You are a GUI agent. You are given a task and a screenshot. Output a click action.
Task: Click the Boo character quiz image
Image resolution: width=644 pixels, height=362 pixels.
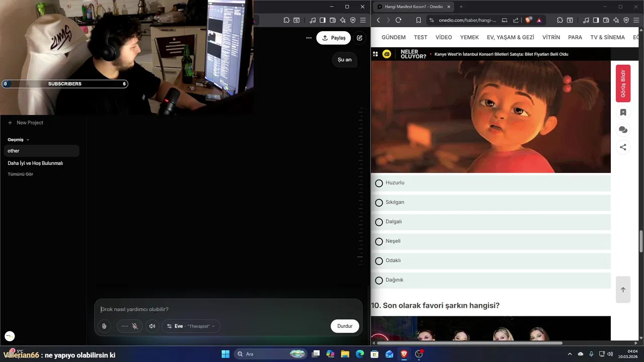click(491, 117)
